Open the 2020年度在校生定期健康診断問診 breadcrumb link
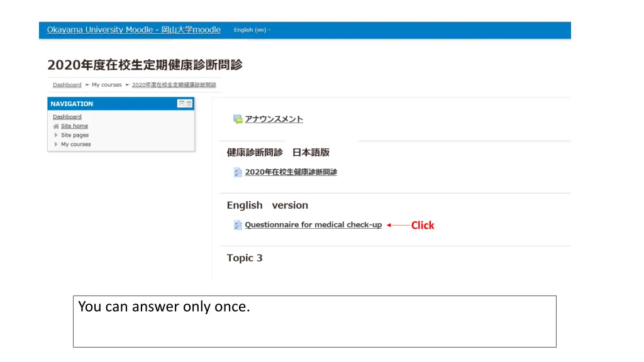644x362 pixels. point(174,85)
